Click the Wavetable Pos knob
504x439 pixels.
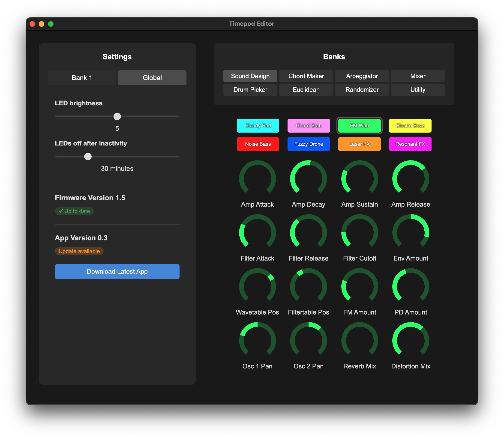click(257, 286)
